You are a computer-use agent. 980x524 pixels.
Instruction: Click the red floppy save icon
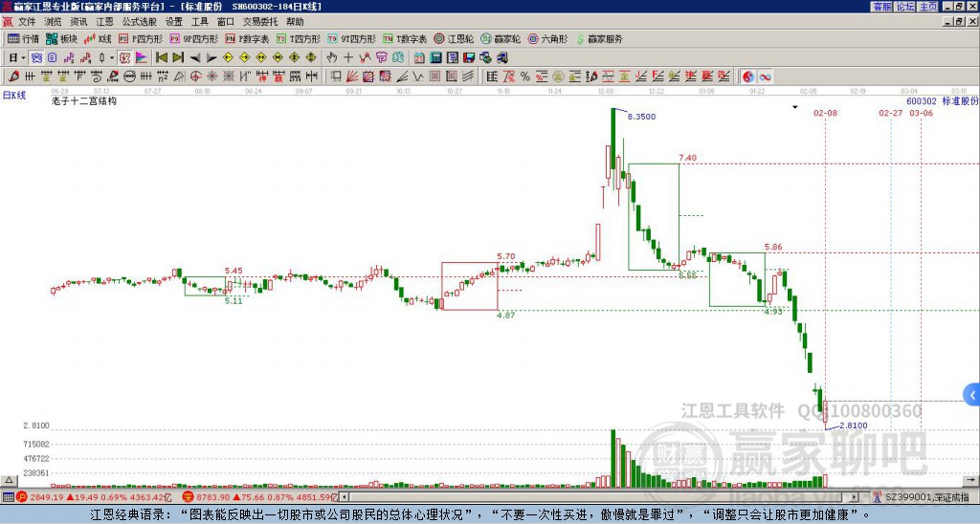coord(469,57)
